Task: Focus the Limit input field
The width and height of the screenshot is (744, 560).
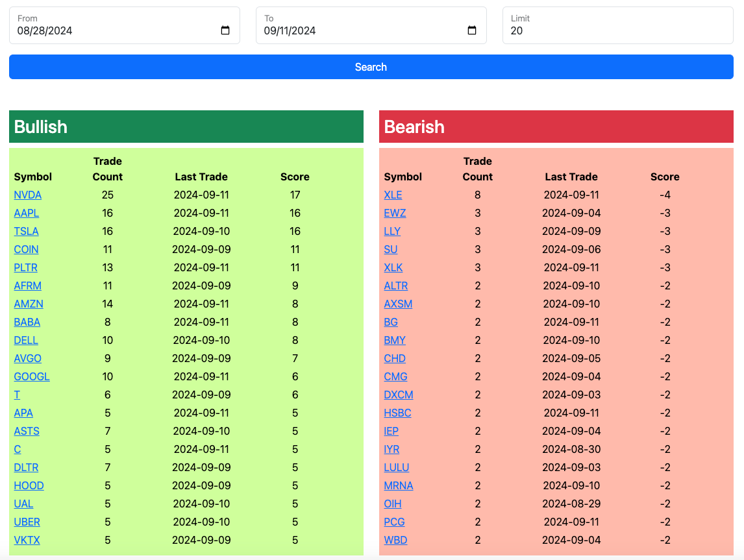Action: [x=618, y=25]
